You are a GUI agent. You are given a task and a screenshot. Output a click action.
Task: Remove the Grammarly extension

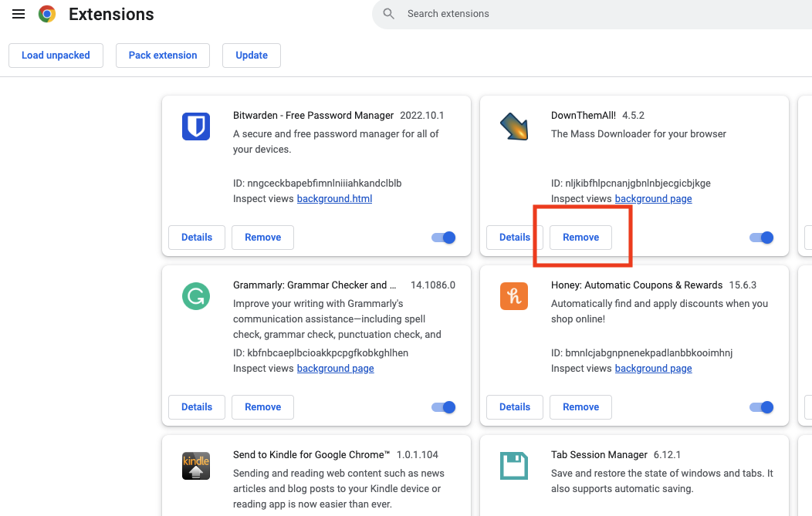pyautogui.click(x=263, y=407)
